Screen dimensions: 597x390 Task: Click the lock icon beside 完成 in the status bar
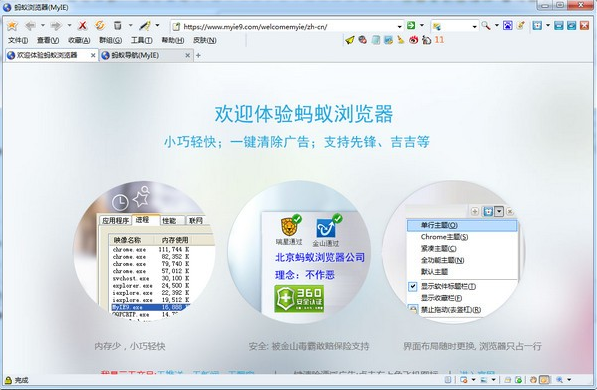tap(8, 380)
